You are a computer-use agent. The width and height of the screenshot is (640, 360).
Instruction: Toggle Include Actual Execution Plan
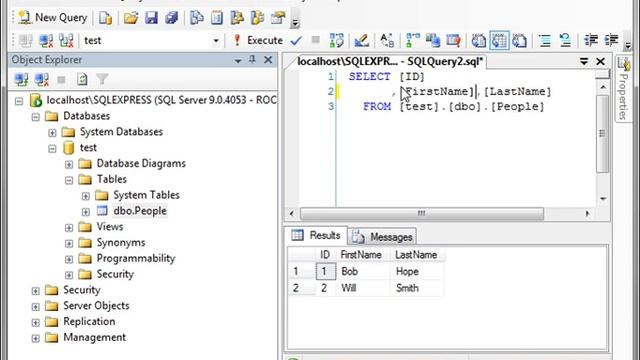pyautogui.click(x=413, y=40)
